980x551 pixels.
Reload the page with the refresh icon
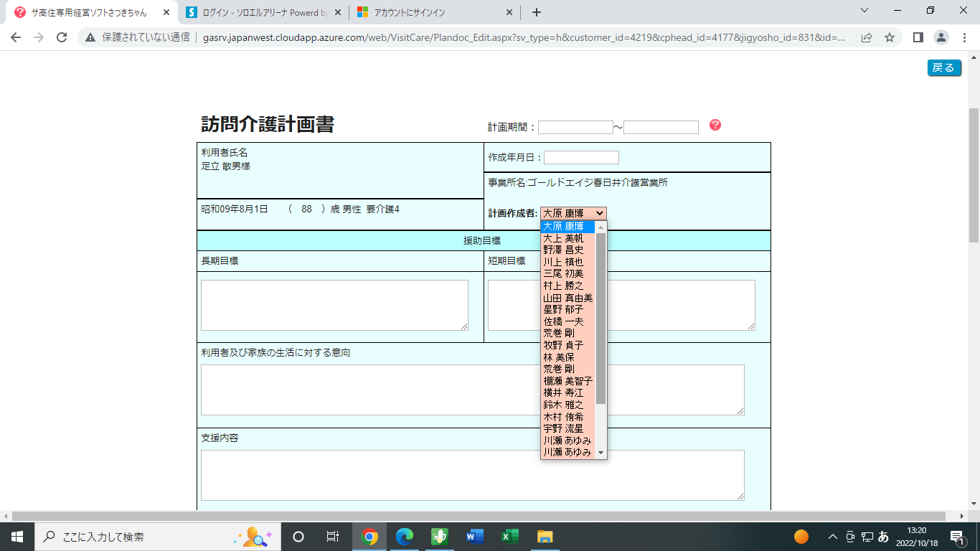[x=62, y=37]
